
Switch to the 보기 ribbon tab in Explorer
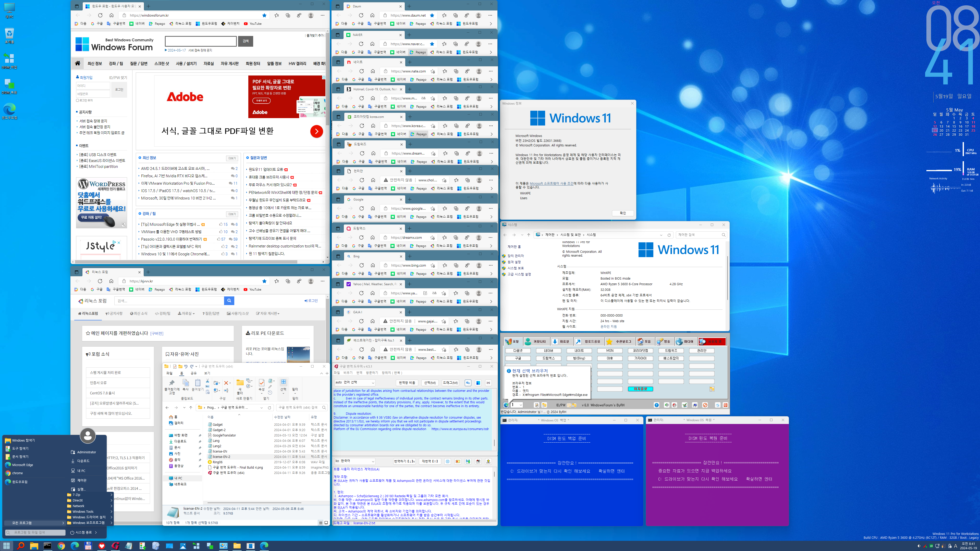pos(207,373)
